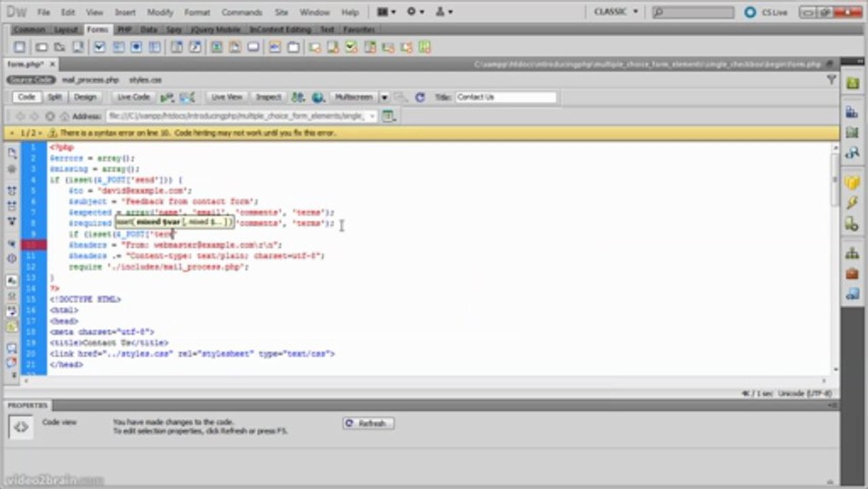Open the filter related files icon
The image size is (868, 489).
coord(831,80)
